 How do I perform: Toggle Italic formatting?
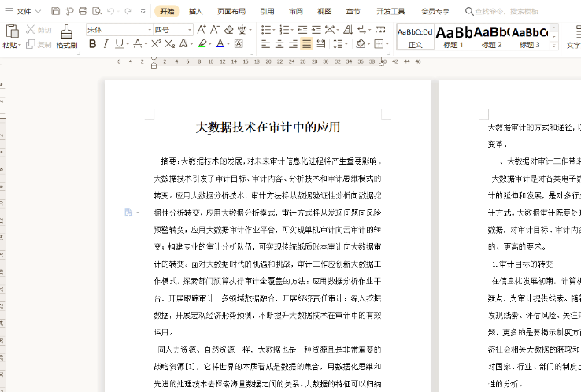tap(107, 44)
